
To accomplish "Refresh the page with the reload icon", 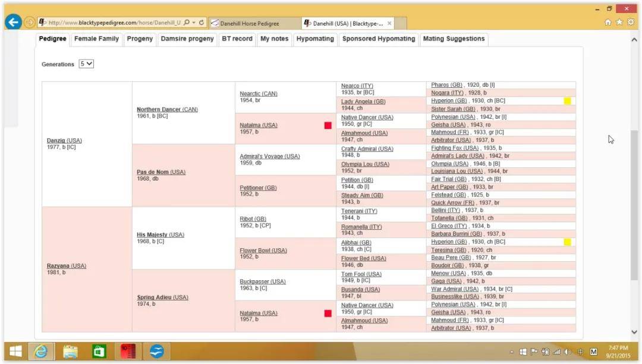I will (202, 23).
